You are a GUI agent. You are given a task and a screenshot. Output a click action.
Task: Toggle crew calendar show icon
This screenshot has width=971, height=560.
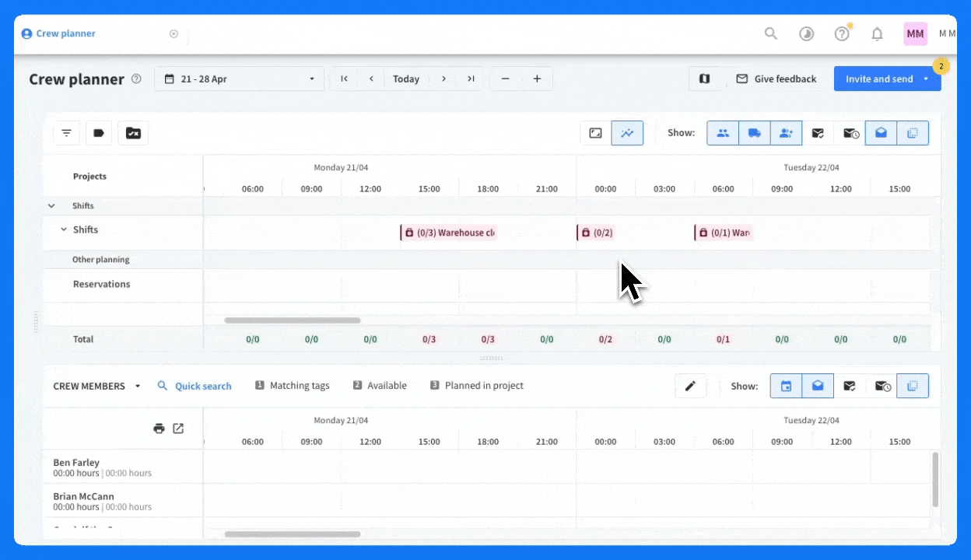click(786, 386)
